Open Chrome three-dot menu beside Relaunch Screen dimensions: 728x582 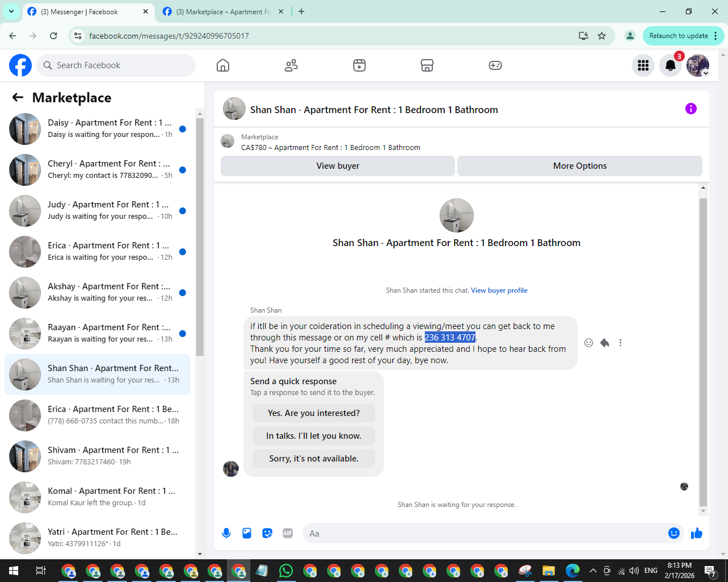(715, 36)
